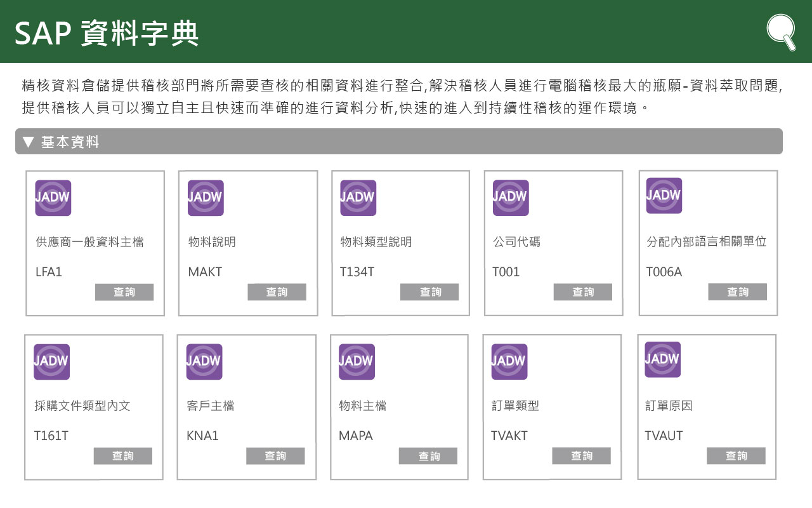Click 查詢 on the 物料說明 card

277,292
